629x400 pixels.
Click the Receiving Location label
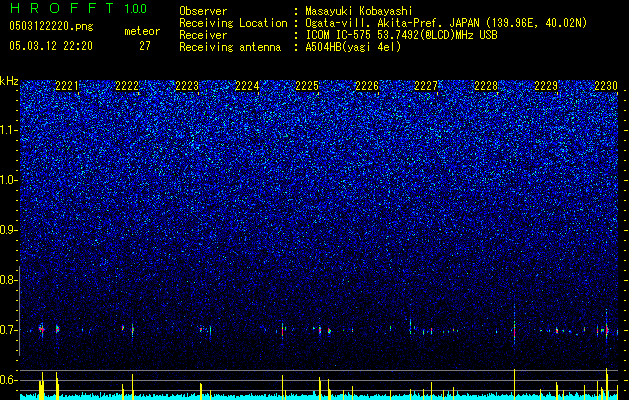coord(233,23)
